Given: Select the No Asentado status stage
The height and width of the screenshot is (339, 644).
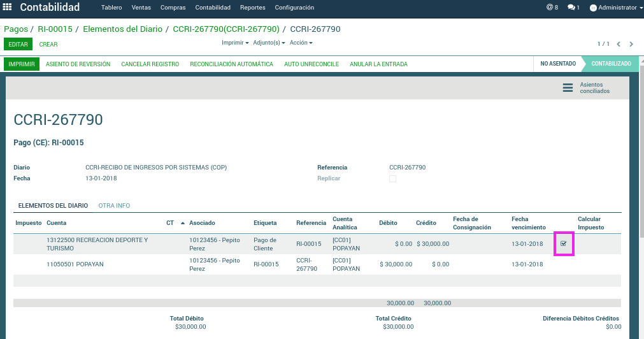Looking at the screenshot, I should tap(557, 64).
